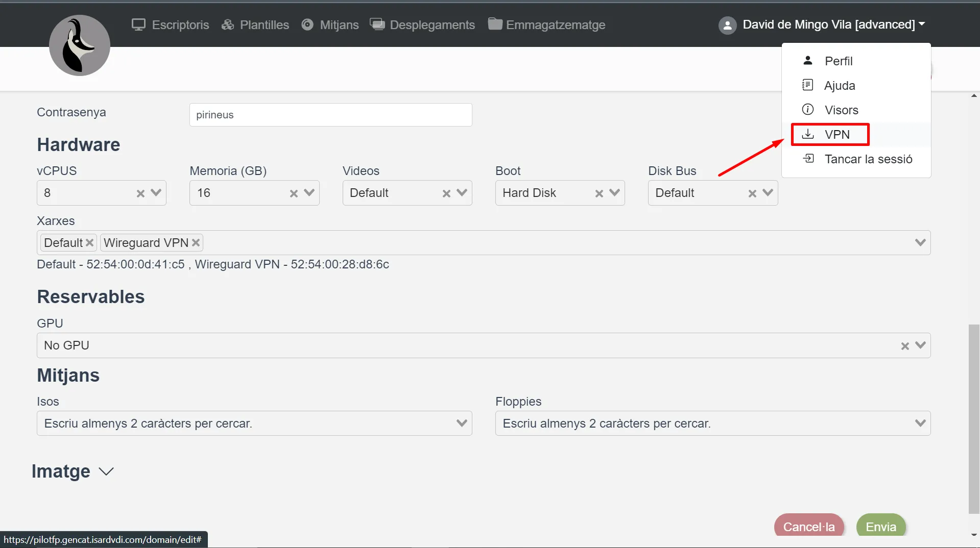Click the VPN download icon
The image size is (980, 548).
[x=807, y=134]
